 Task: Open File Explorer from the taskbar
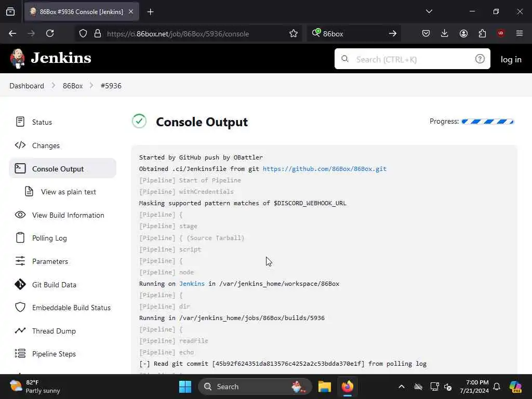click(x=324, y=387)
